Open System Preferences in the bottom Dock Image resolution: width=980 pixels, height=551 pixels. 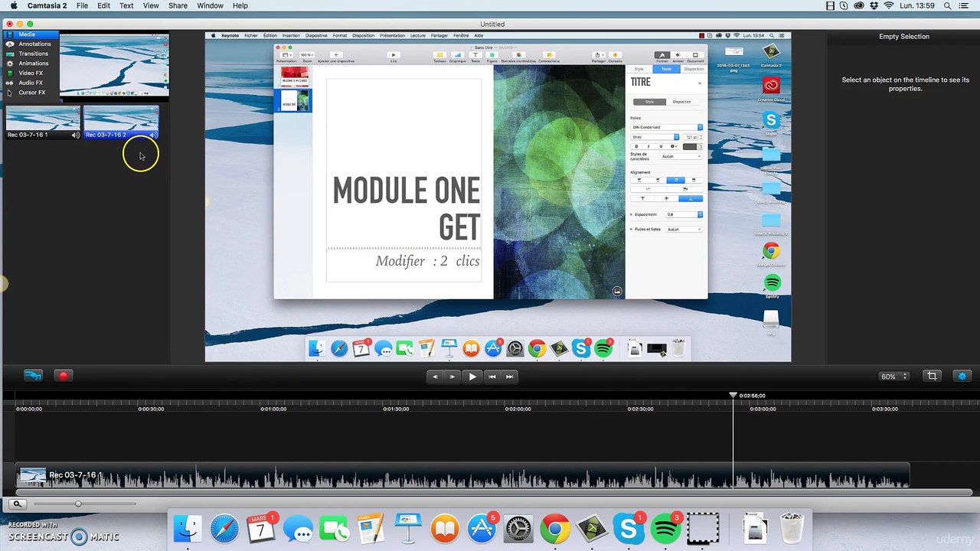click(518, 529)
